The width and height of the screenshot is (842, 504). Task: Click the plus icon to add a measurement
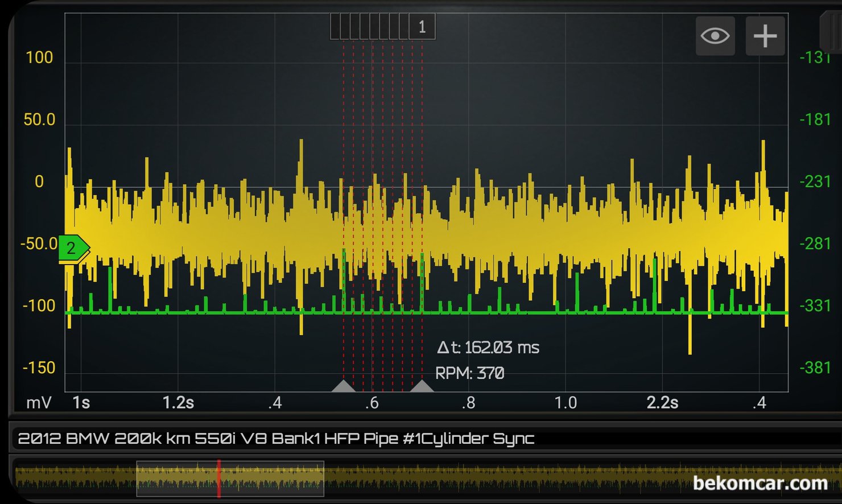coord(765,36)
